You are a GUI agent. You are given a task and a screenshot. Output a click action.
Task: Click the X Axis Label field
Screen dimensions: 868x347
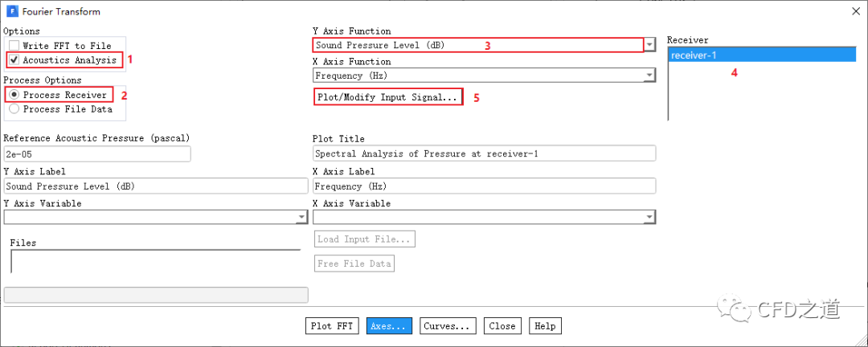point(484,186)
